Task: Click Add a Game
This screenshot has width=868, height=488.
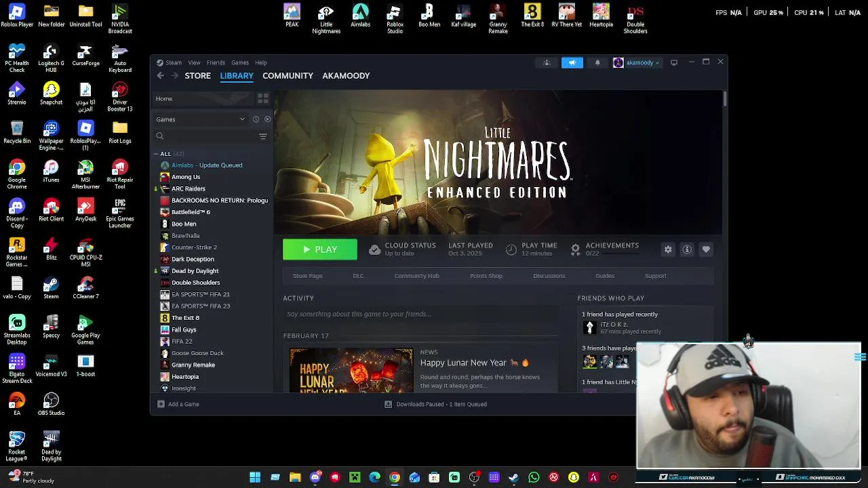Action: click(178, 404)
